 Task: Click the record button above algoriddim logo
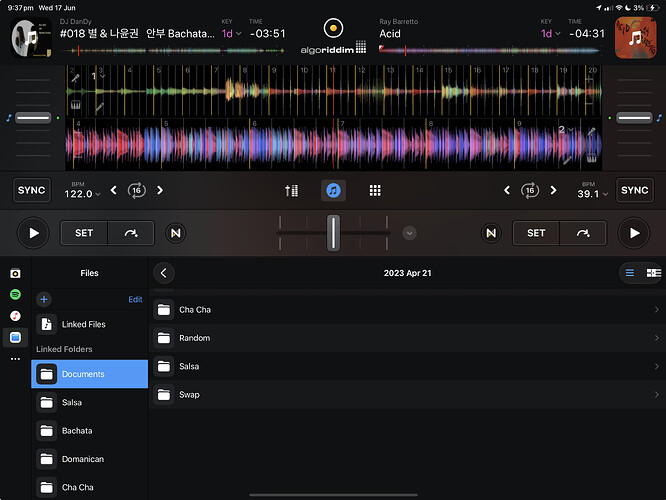click(x=333, y=28)
